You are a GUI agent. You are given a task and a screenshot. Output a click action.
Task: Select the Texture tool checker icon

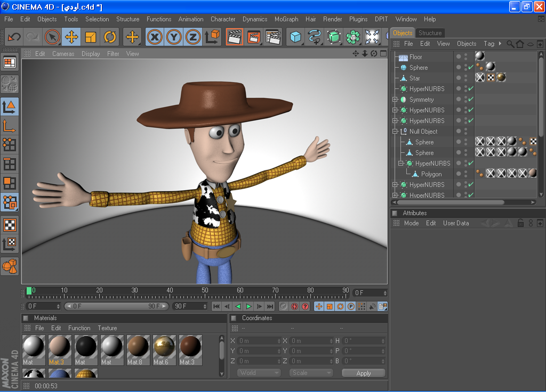[x=10, y=225]
